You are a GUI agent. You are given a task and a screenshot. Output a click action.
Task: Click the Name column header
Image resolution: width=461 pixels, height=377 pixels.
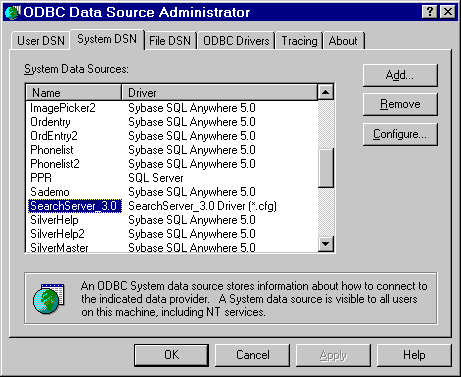[74, 93]
